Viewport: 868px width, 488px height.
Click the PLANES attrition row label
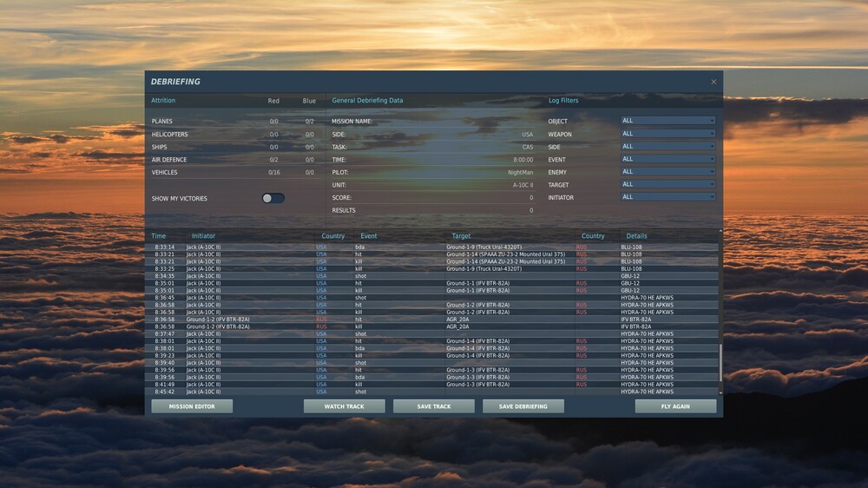pos(161,122)
